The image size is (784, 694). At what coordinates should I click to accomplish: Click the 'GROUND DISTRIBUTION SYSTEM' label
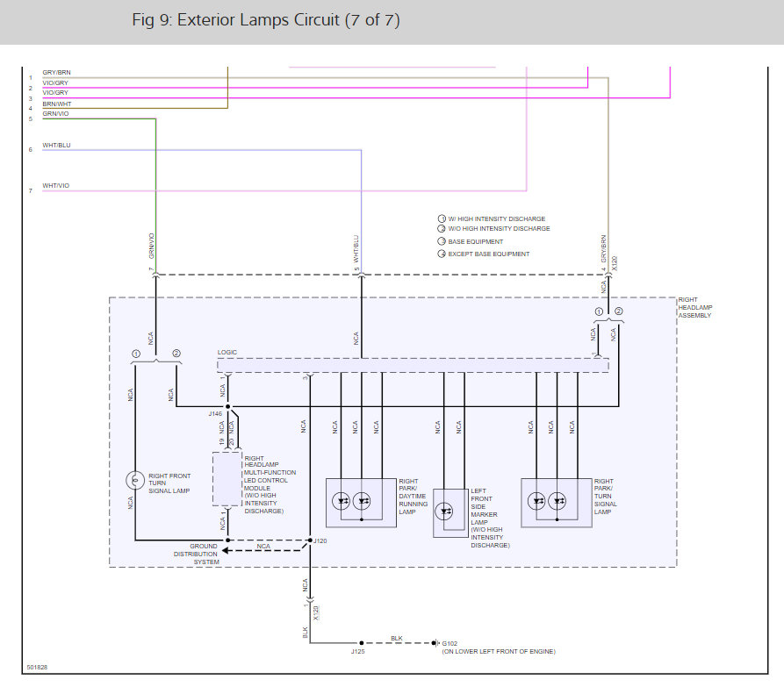point(196,554)
